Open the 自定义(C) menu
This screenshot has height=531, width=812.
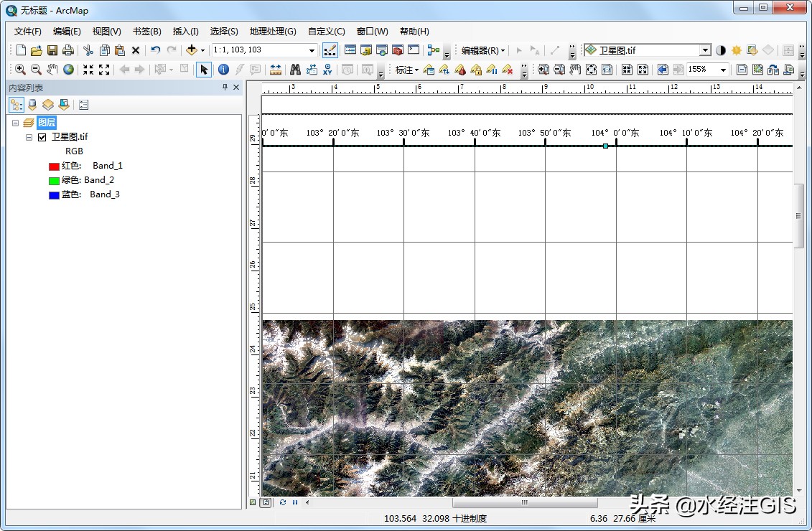point(326,31)
